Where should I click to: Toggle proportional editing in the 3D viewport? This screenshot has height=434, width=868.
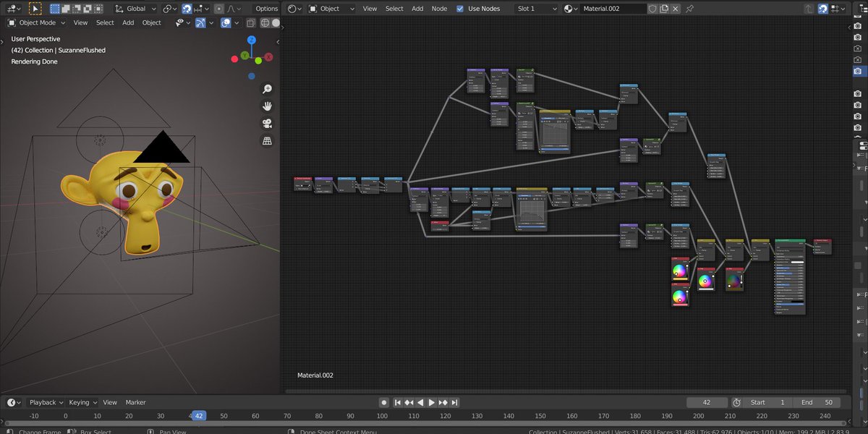219,9
